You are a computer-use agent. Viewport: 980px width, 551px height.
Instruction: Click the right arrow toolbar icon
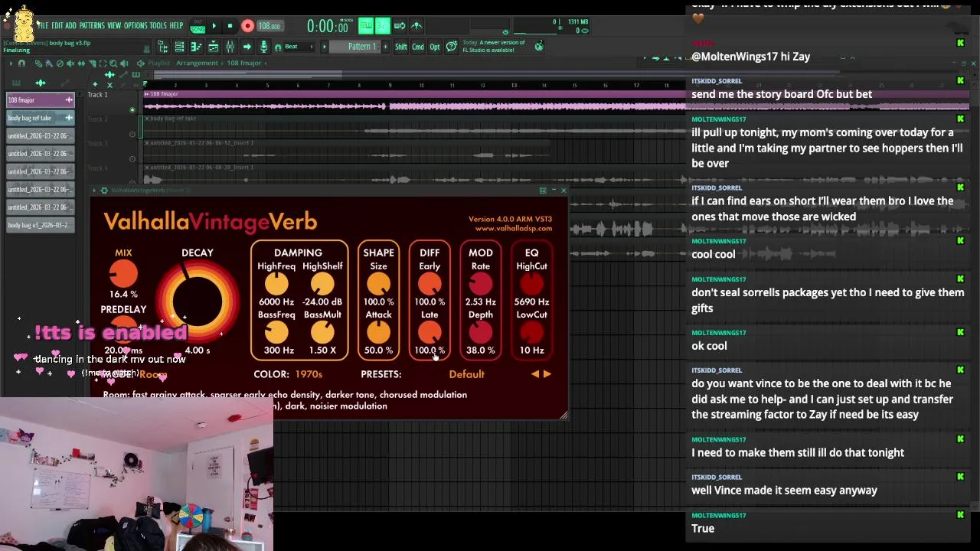[x=247, y=47]
